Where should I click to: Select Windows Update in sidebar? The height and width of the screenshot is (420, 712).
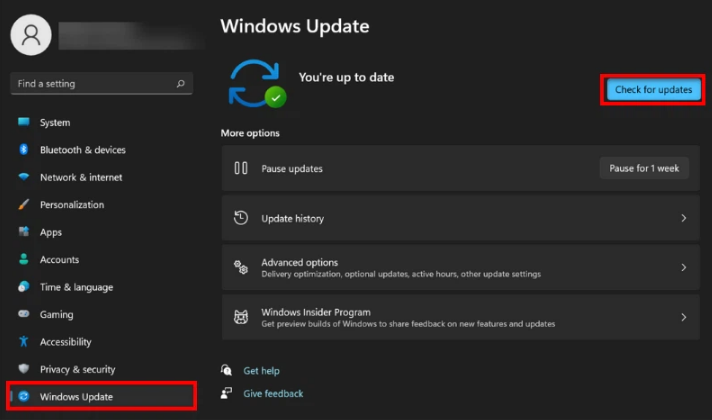(x=76, y=397)
